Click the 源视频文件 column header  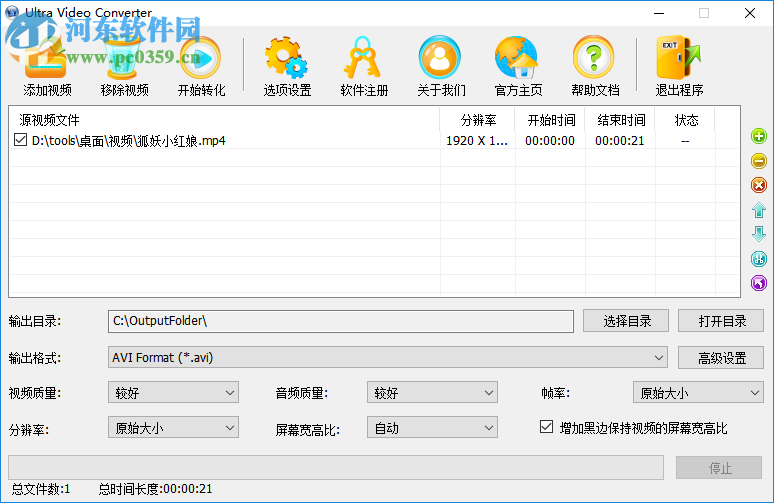point(225,120)
